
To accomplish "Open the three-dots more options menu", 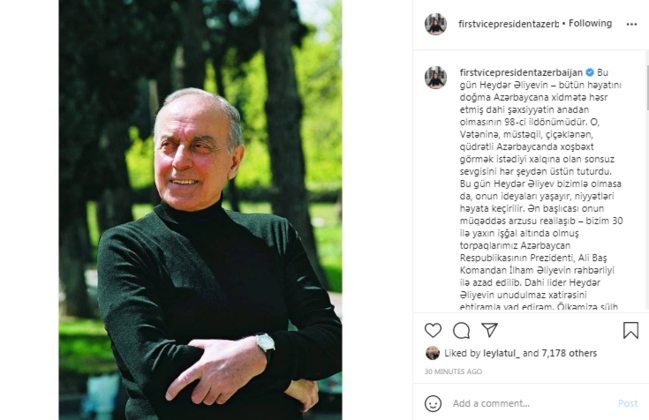I will [632, 24].
